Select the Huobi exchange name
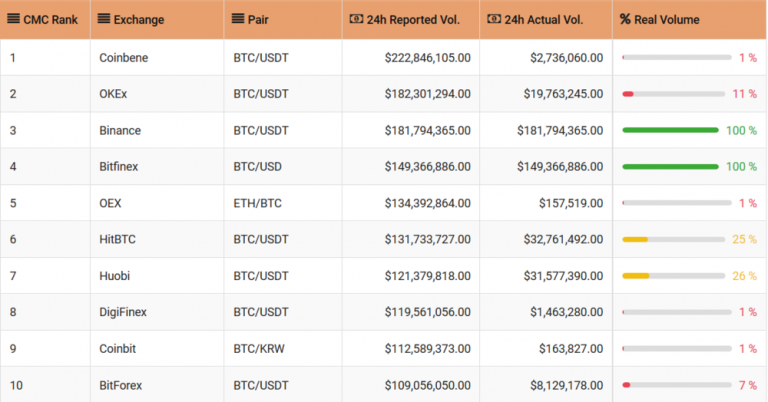Image resolution: width=768 pixels, height=402 pixels. [x=115, y=276]
